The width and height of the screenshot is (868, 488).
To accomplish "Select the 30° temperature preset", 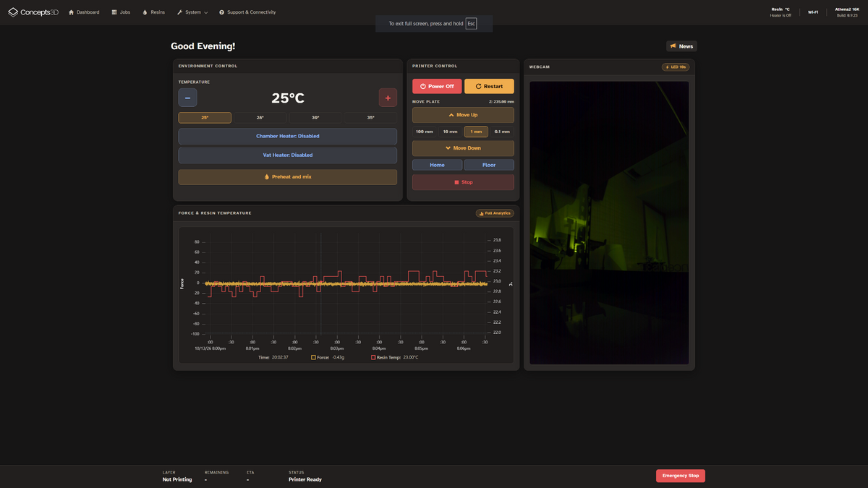I will click(x=315, y=118).
